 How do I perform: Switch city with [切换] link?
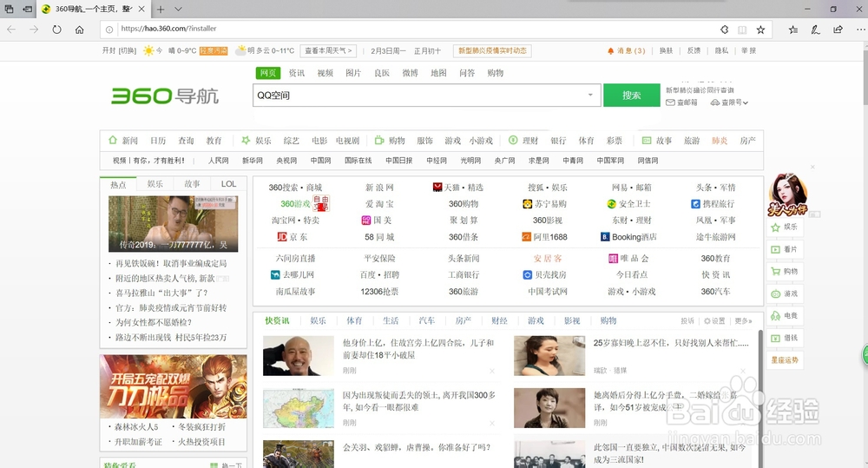(128, 50)
